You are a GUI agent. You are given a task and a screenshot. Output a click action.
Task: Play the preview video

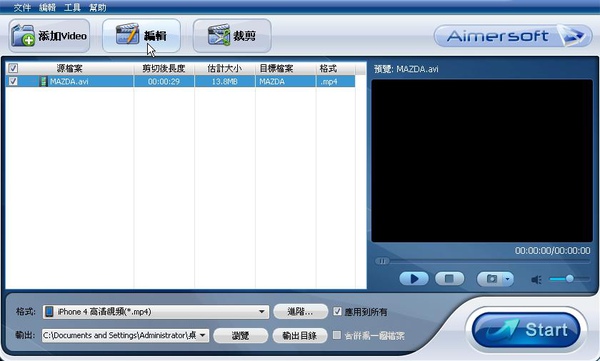pyautogui.click(x=414, y=279)
